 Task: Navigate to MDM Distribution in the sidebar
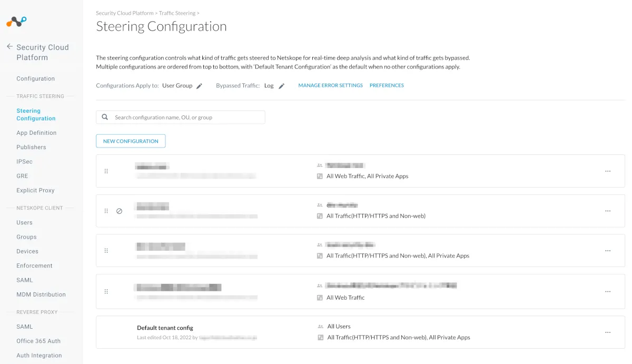pos(41,294)
